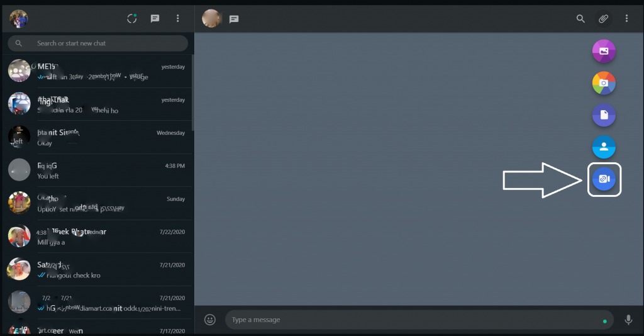Record a voice message with the microphone
Image resolution: width=644 pixels, height=336 pixels.
click(628, 320)
